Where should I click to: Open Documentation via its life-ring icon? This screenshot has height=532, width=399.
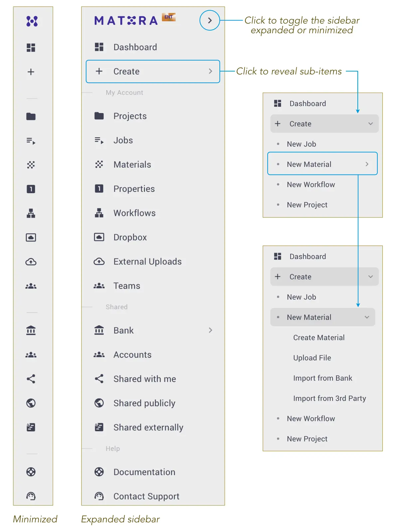[x=98, y=472]
